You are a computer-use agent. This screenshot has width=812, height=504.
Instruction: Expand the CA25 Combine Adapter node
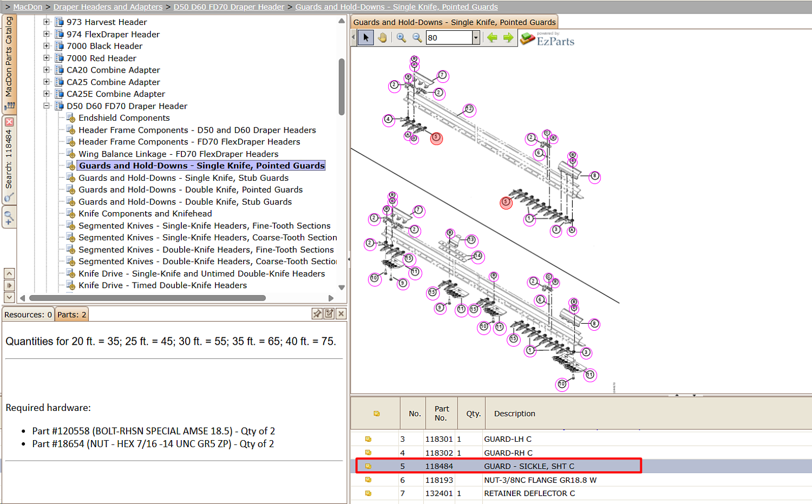point(47,82)
